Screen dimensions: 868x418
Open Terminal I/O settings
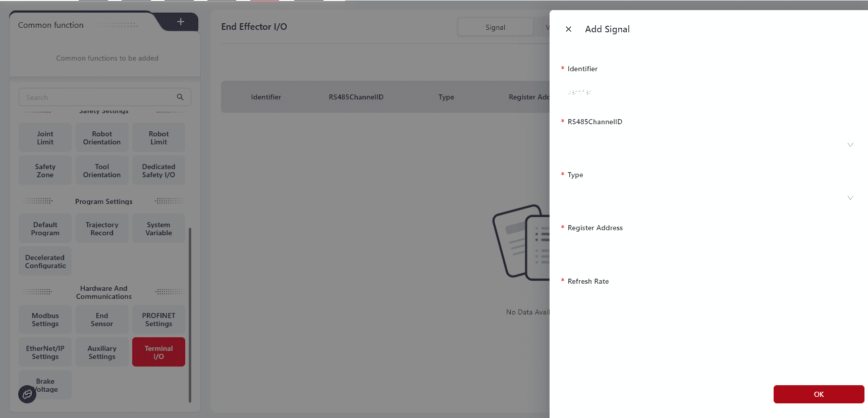pos(158,352)
